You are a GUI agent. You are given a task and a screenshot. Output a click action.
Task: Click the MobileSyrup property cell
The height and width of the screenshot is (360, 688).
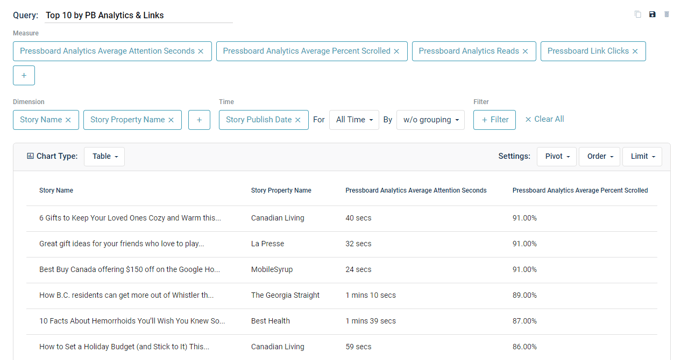pyautogui.click(x=272, y=269)
